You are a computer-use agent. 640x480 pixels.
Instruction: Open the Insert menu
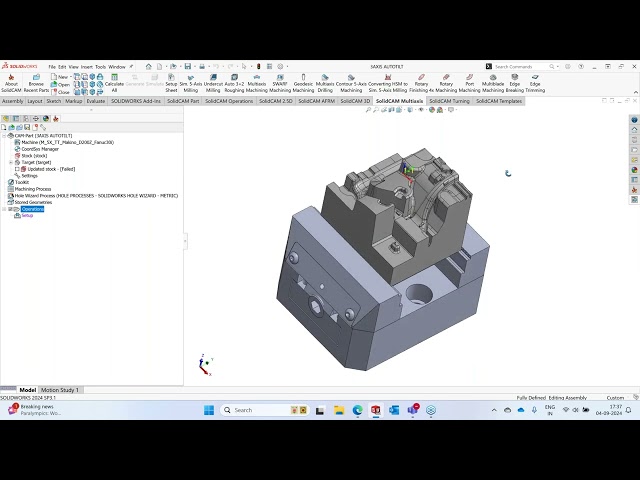(87, 67)
